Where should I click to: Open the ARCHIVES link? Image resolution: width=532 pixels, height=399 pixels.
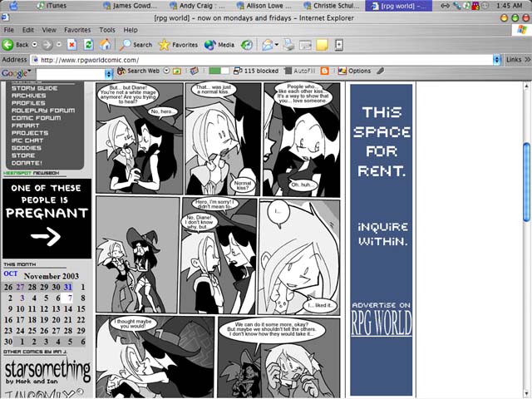coord(29,96)
